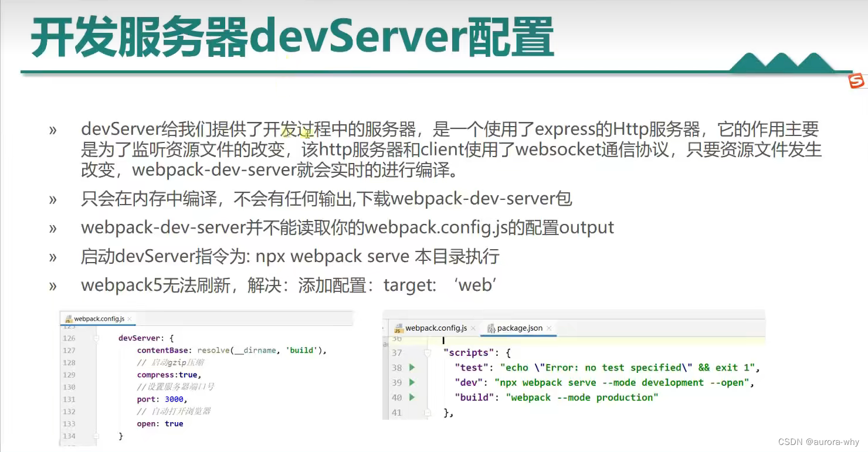The height and width of the screenshot is (452, 868).
Task: Click the "webpack --mode production" string
Action: (x=582, y=397)
